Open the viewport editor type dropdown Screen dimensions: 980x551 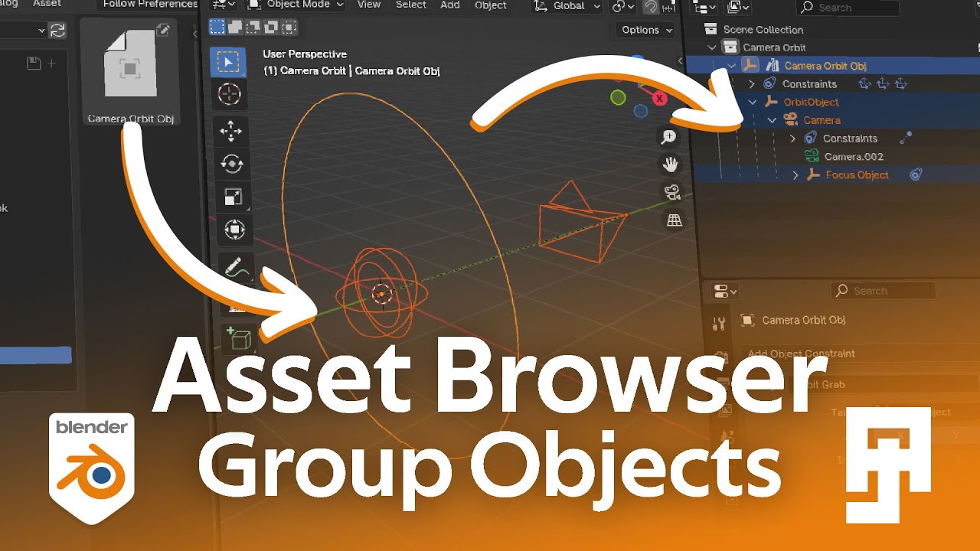pyautogui.click(x=223, y=5)
